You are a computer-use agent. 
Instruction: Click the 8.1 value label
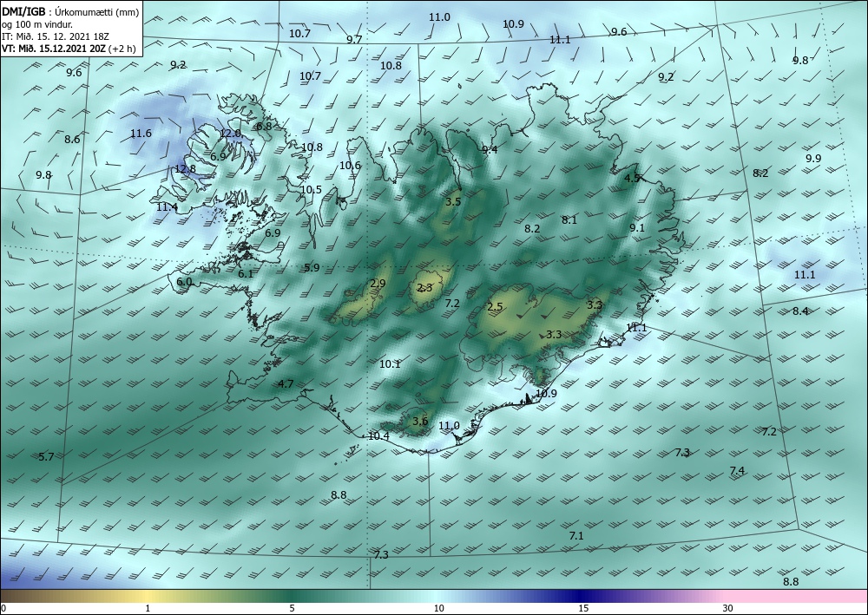point(569,219)
